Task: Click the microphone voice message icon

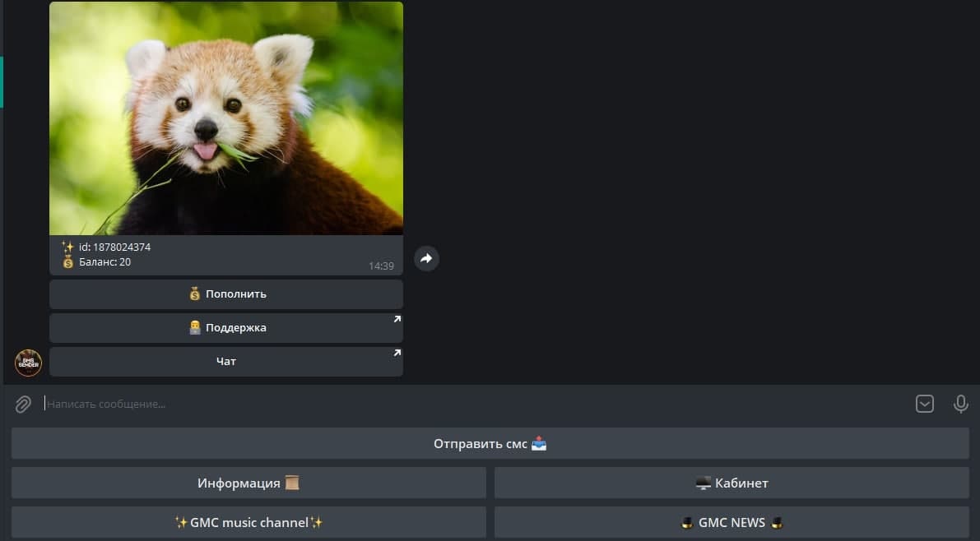Action: click(960, 405)
